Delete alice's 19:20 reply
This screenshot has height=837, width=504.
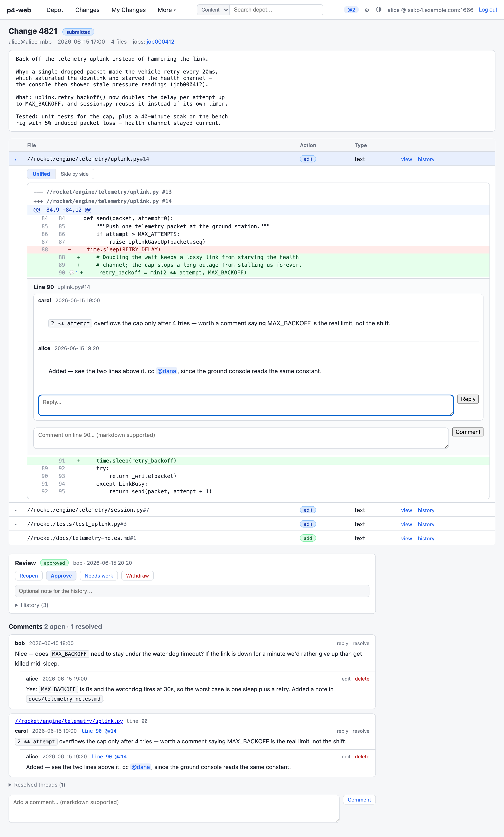[x=362, y=756]
